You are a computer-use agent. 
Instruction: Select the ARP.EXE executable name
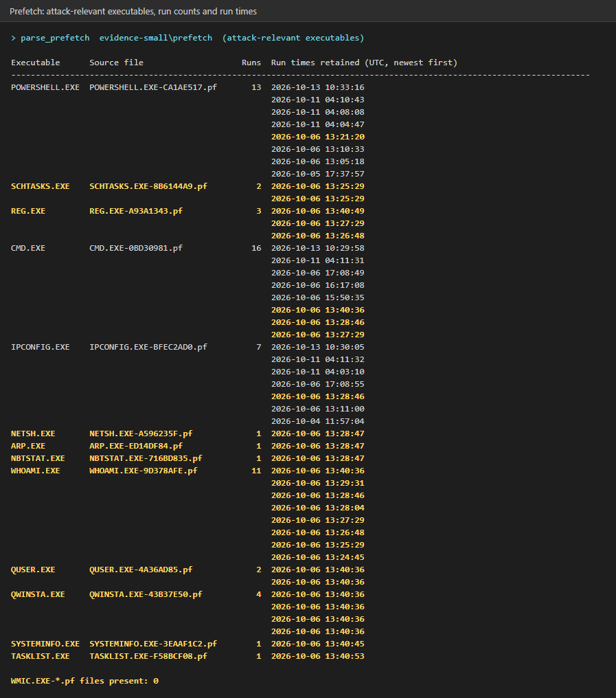(x=28, y=446)
